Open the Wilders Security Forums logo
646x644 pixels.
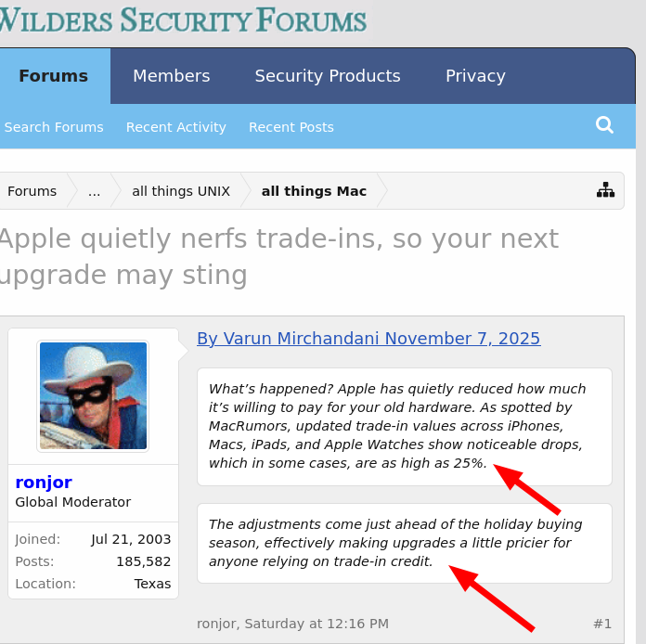[183, 19]
